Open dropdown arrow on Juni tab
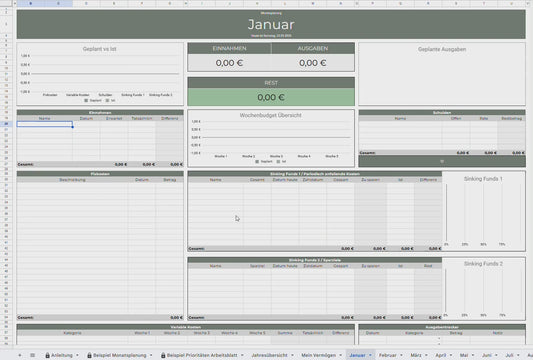The height and width of the screenshot is (360, 533). (496, 355)
